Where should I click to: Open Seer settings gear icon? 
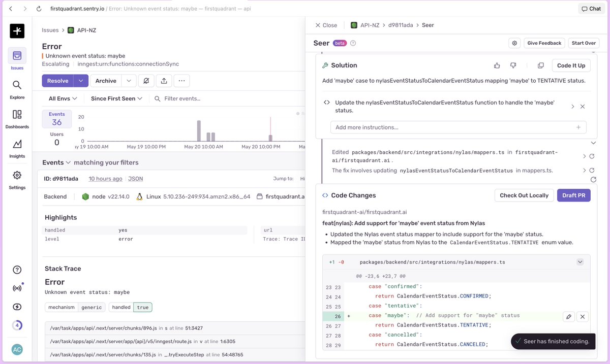pos(514,43)
